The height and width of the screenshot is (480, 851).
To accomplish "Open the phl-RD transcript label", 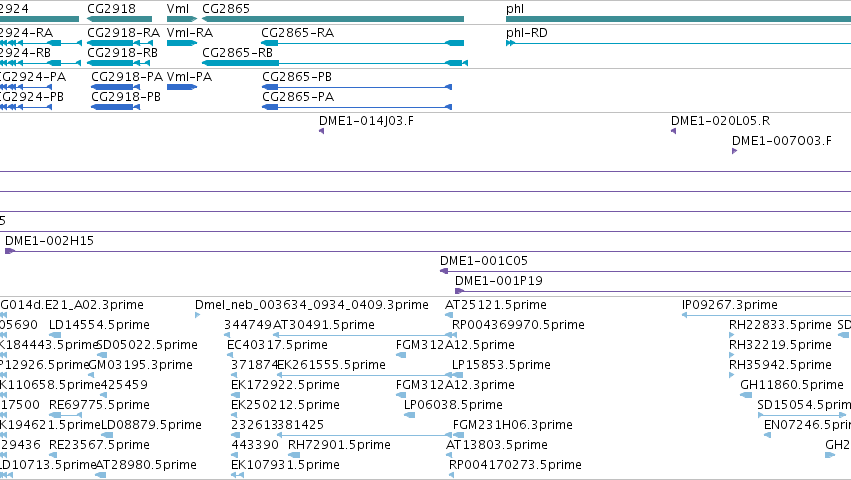I will (x=526, y=33).
